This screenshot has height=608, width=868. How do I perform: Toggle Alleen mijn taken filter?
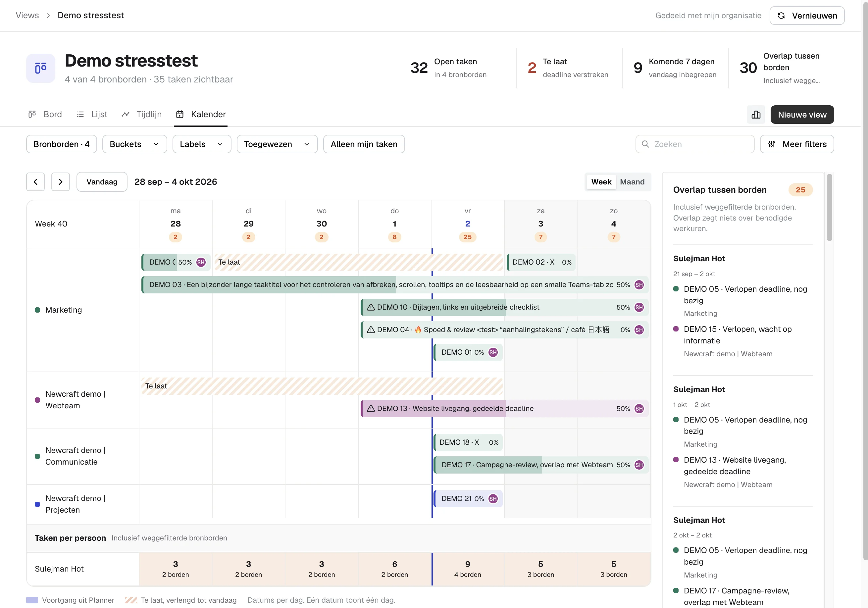(364, 144)
